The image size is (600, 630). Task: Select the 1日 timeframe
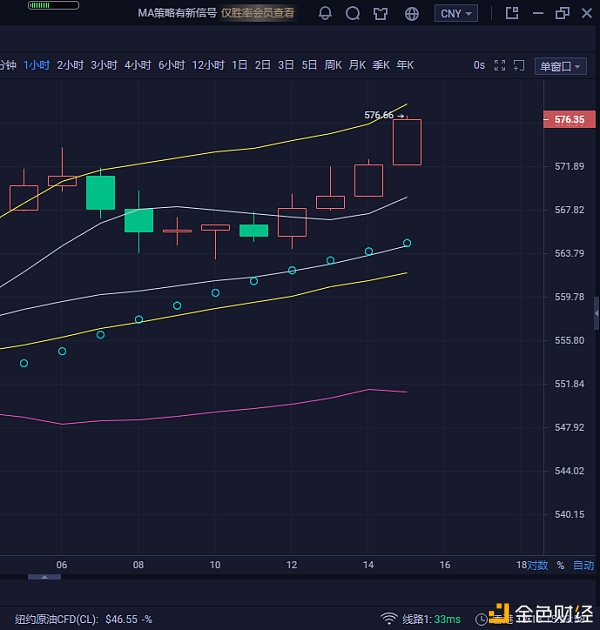[x=240, y=65]
